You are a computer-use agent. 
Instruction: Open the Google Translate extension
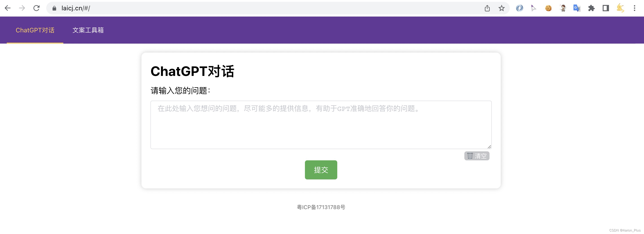click(x=577, y=8)
